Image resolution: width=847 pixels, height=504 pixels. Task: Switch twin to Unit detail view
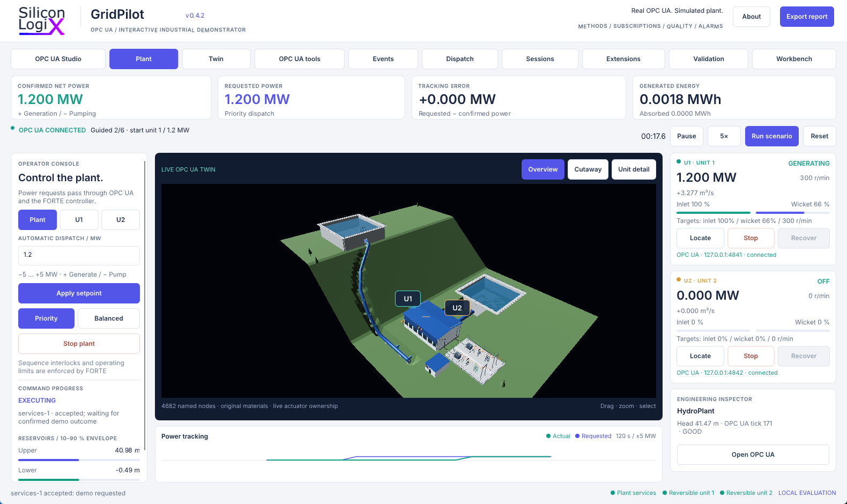point(634,169)
